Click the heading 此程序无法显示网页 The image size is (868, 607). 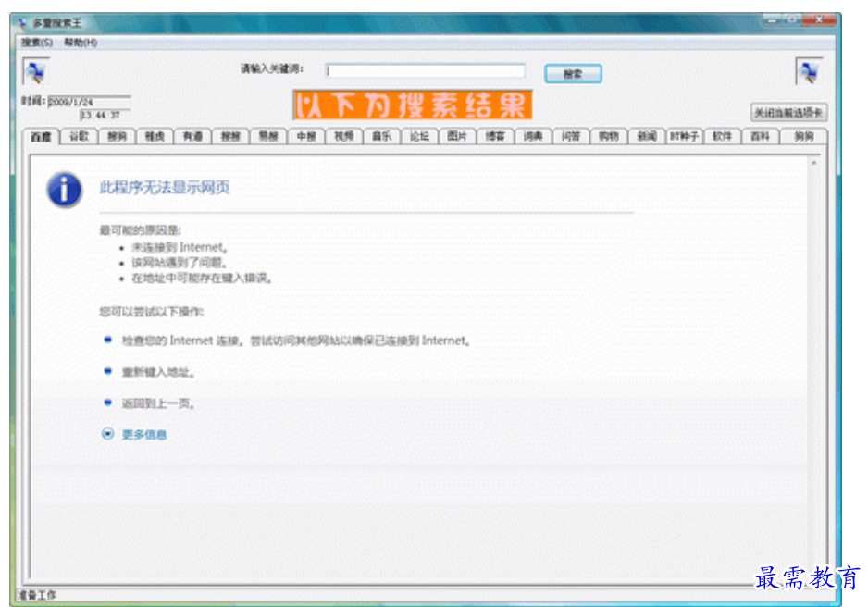click(x=165, y=188)
